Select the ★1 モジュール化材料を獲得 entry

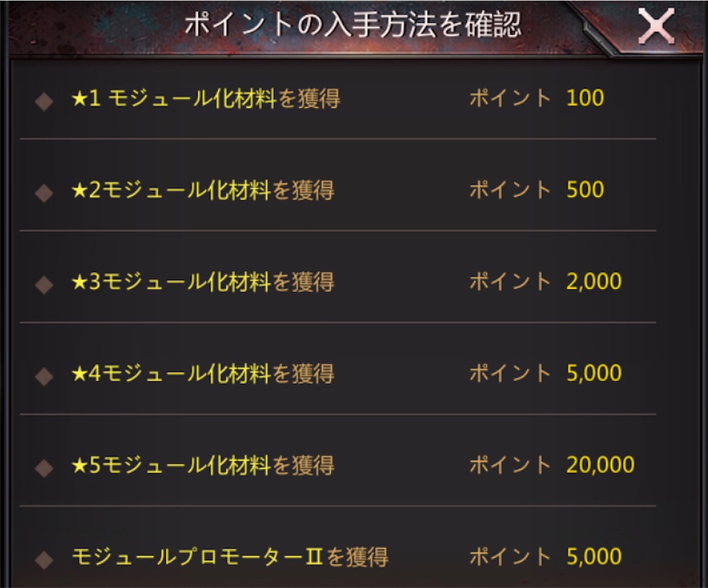pyautogui.click(x=207, y=98)
